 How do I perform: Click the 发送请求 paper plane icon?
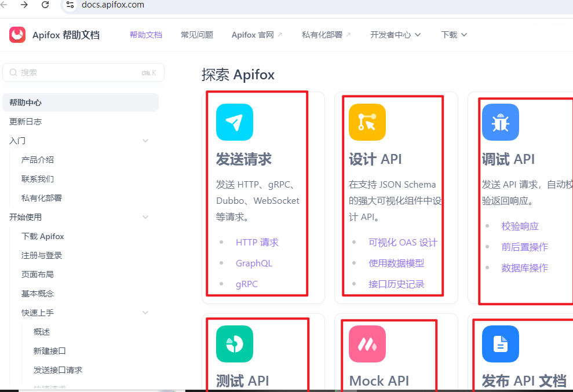pos(235,122)
